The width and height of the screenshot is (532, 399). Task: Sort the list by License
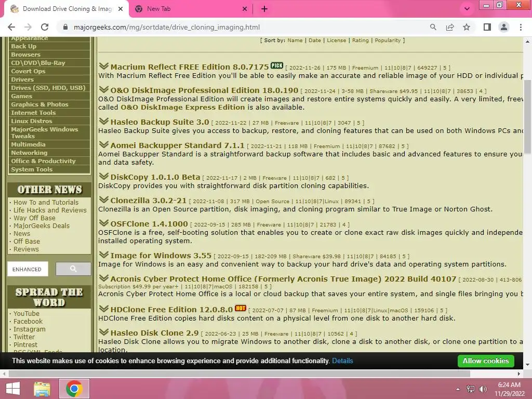click(336, 40)
